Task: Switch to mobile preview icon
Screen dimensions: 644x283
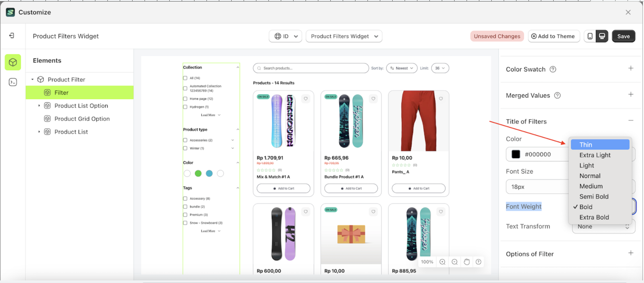Action: click(x=590, y=36)
